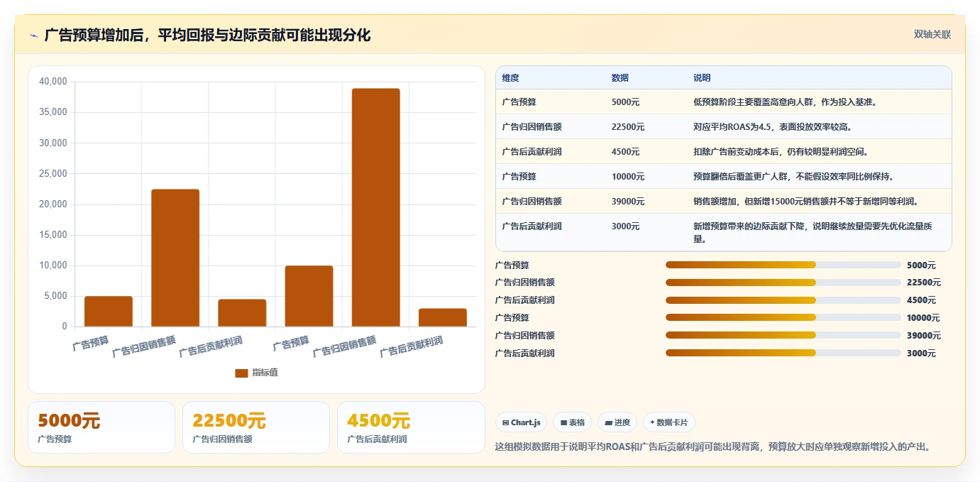Select the 5000元 cell in the table
980x482 pixels.
[625, 102]
